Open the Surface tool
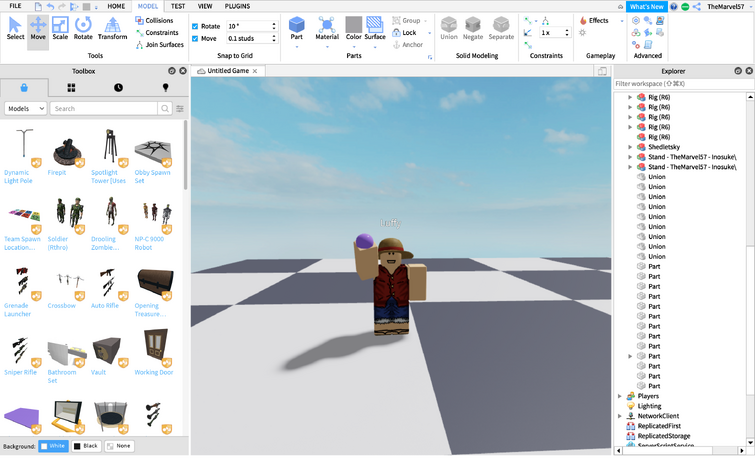 375,28
